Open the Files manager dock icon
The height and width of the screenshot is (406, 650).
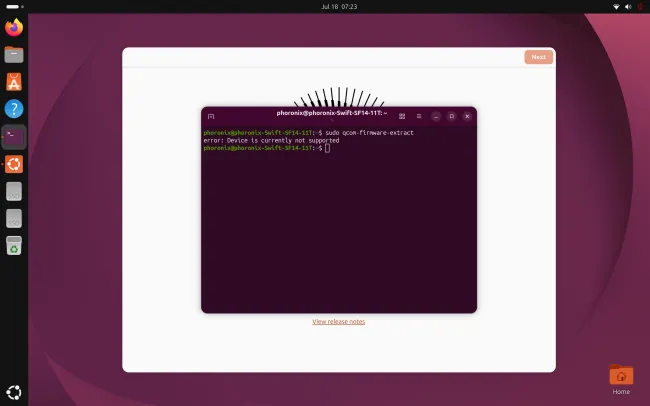[x=14, y=54]
